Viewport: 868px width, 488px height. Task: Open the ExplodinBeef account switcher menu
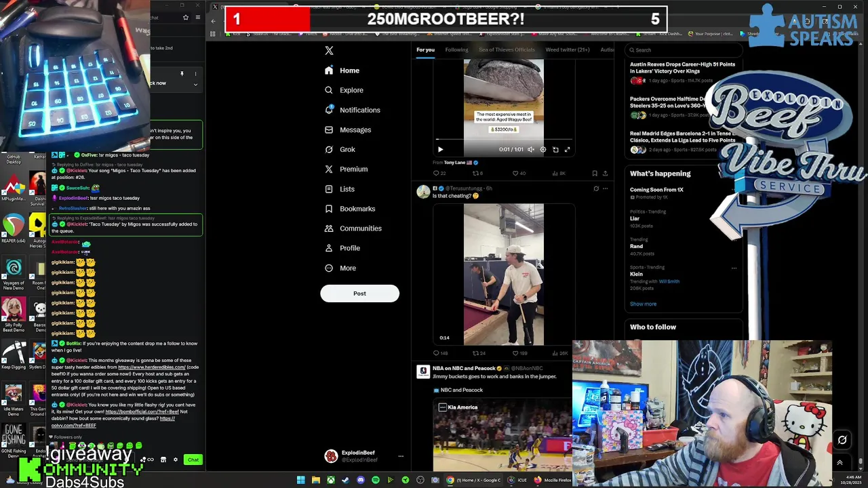[x=401, y=456]
